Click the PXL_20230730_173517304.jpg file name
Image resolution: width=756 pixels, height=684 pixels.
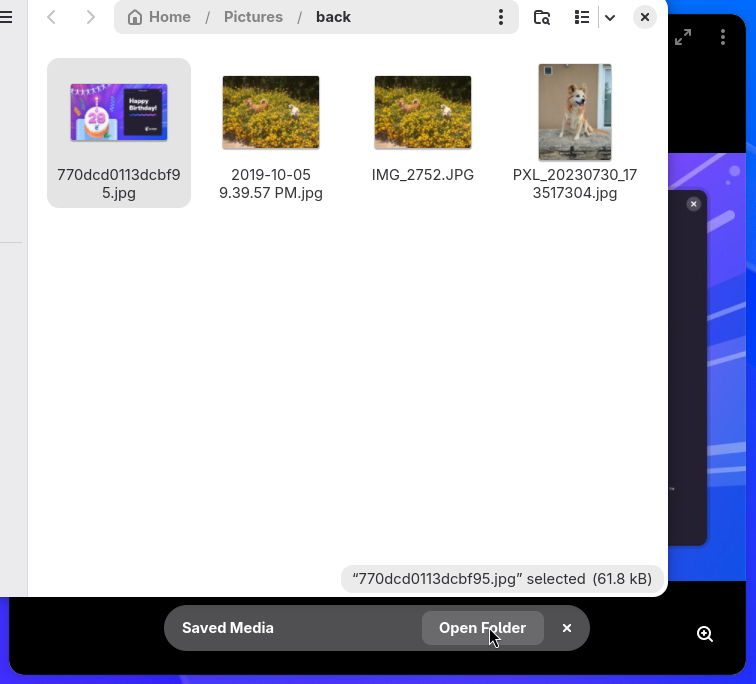pos(575,184)
